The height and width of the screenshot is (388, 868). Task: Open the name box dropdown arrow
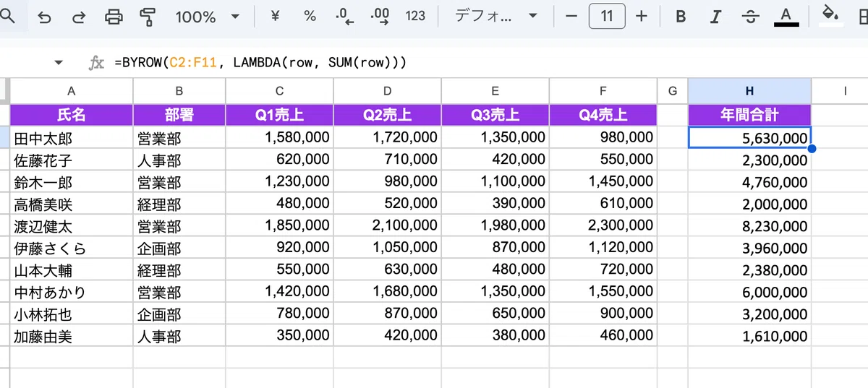pyautogui.click(x=59, y=63)
